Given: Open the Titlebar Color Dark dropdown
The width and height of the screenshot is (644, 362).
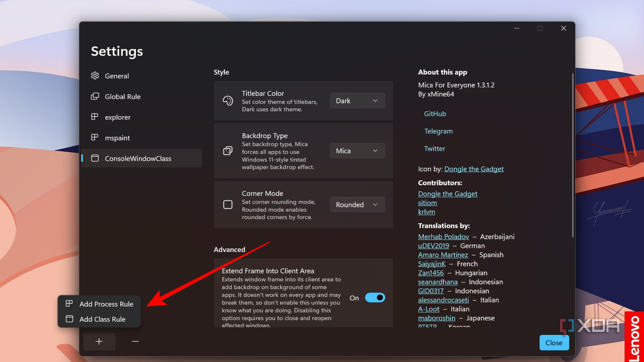Looking at the screenshot, I should pos(357,101).
